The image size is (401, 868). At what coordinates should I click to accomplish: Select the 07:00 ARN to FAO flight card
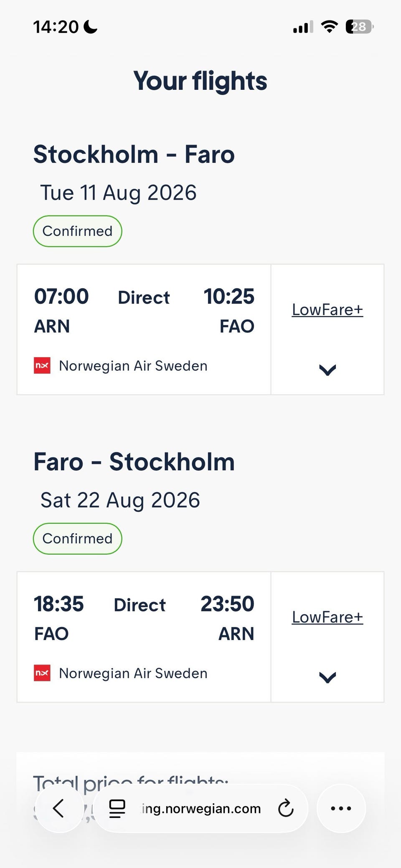(x=144, y=329)
